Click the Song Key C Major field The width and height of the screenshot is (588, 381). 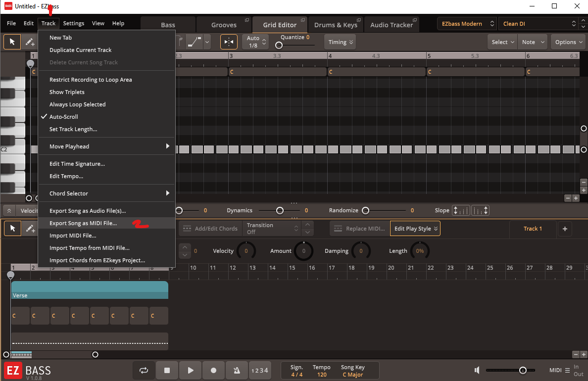[x=353, y=371]
